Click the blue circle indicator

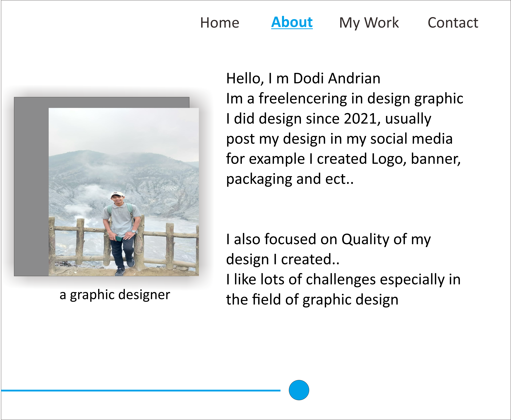coord(299,390)
